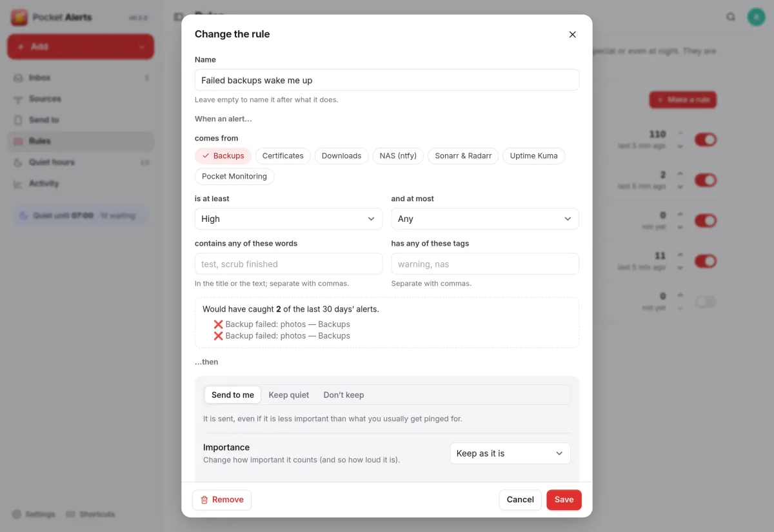Select the Certificates source chip
Screen dimensions: 774x532
pyautogui.click(x=283, y=156)
